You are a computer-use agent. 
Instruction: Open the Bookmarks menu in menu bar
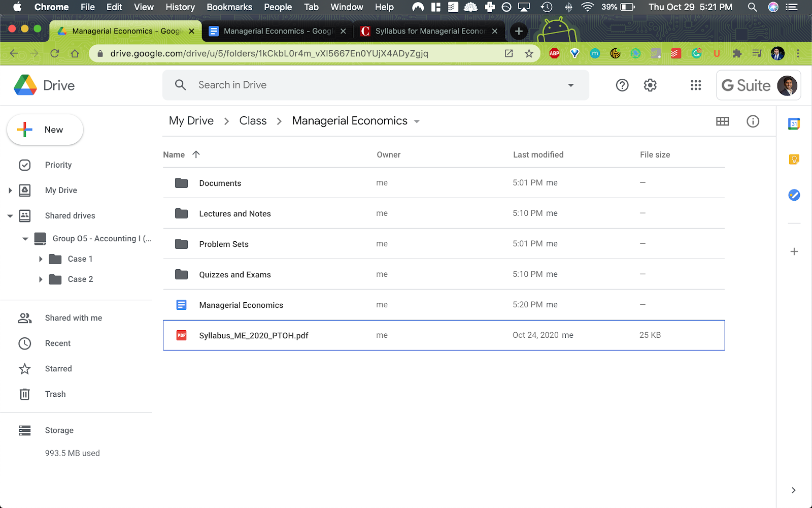pyautogui.click(x=229, y=7)
